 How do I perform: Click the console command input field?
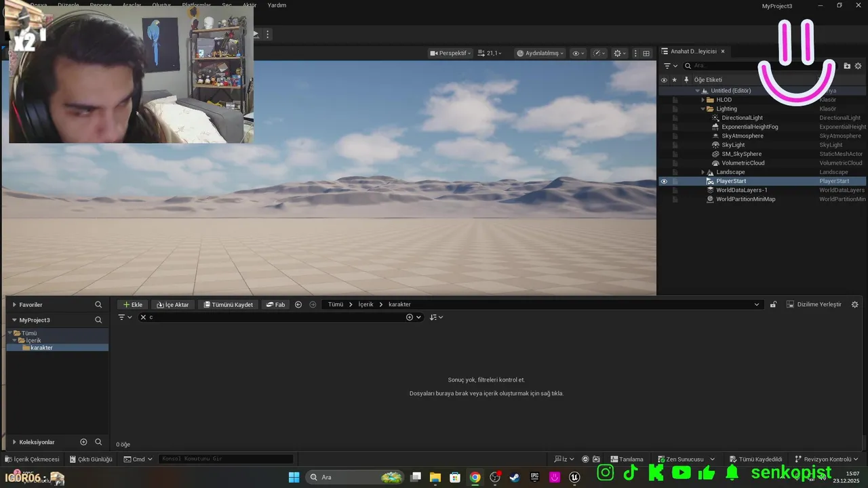click(226, 460)
